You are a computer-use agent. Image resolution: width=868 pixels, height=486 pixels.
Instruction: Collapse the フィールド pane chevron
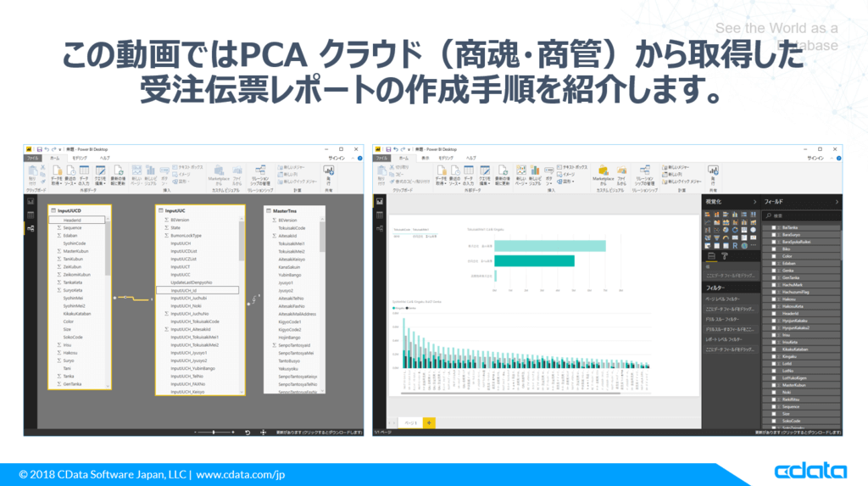pyautogui.click(x=837, y=202)
